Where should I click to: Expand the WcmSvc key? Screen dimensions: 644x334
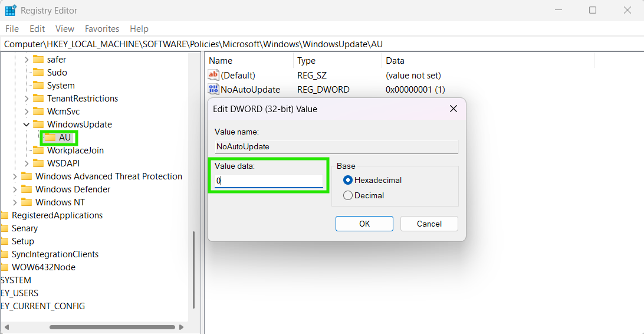coord(27,112)
